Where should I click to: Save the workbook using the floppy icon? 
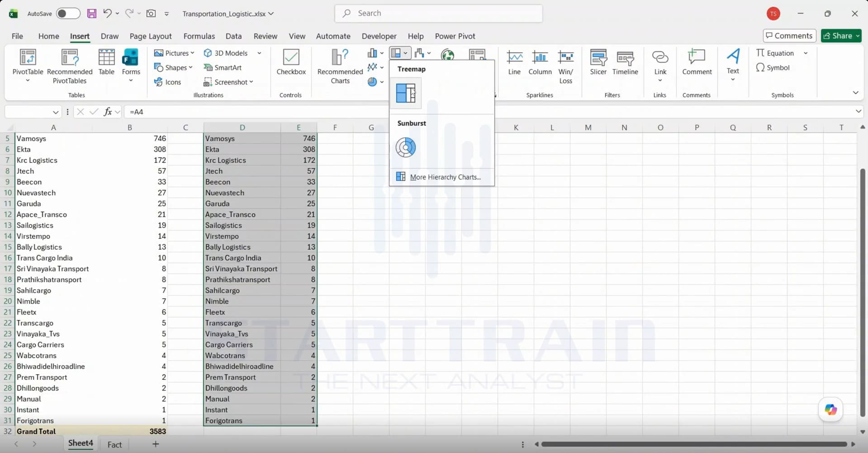(x=92, y=14)
